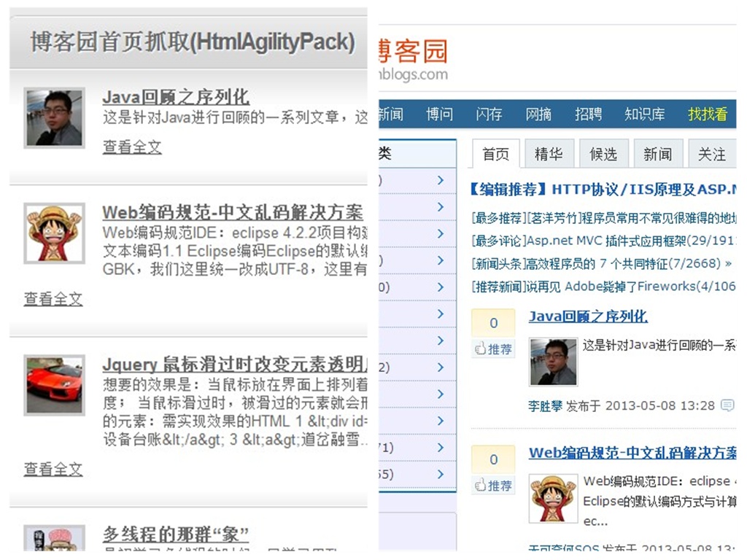Click vote count 0 box for Web编码规范
Image resolution: width=747 pixels, height=560 pixels.
494,459
